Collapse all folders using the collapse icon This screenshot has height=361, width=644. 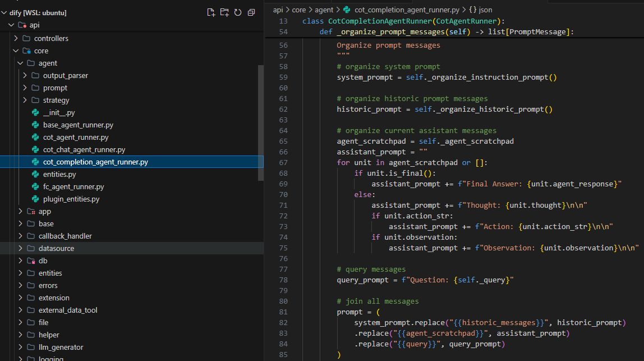point(251,12)
